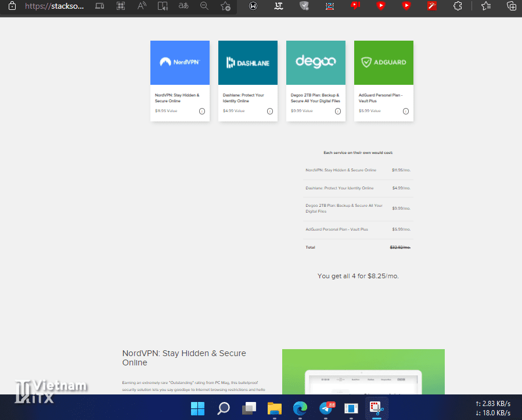Click AdGuard Personal Plan - Vault Plus in price list
The image size is (522, 420).
(337, 229)
